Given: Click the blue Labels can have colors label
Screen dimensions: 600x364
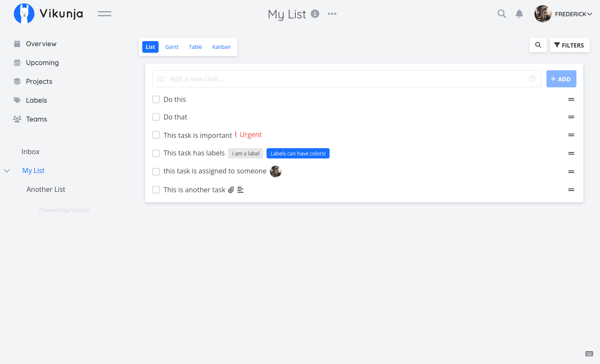Looking at the screenshot, I should click(x=298, y=153).
